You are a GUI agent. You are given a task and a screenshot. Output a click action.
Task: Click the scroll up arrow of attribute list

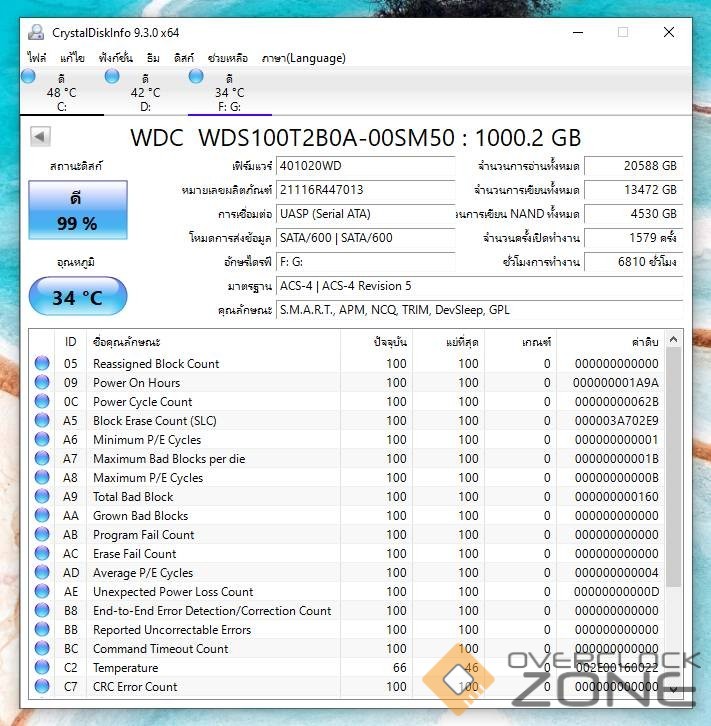coord(674,339)
